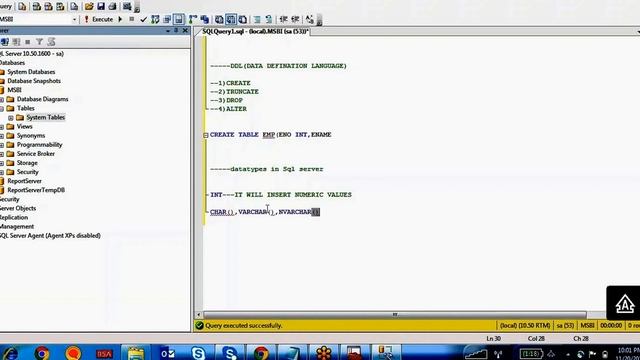The width and height of the screenshot is (640, 360).
Task: Select the Server Objects node
Action: coord(18,208)
